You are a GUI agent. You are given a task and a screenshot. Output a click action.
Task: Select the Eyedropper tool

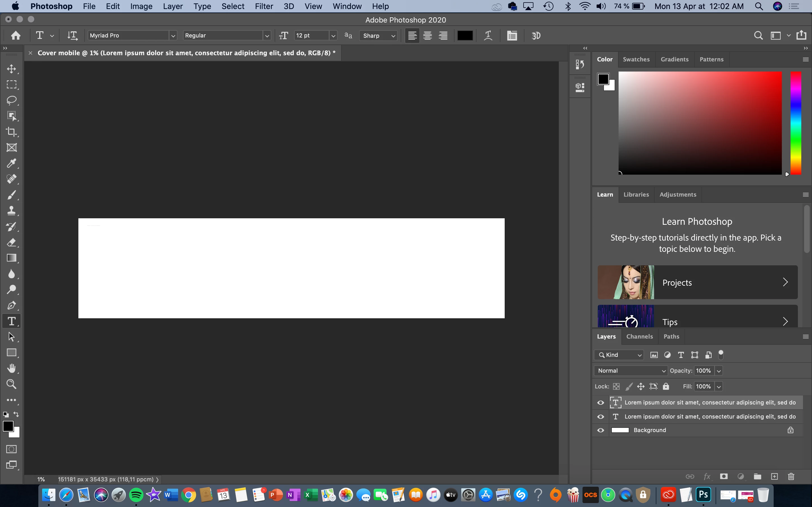click(11, 163)
